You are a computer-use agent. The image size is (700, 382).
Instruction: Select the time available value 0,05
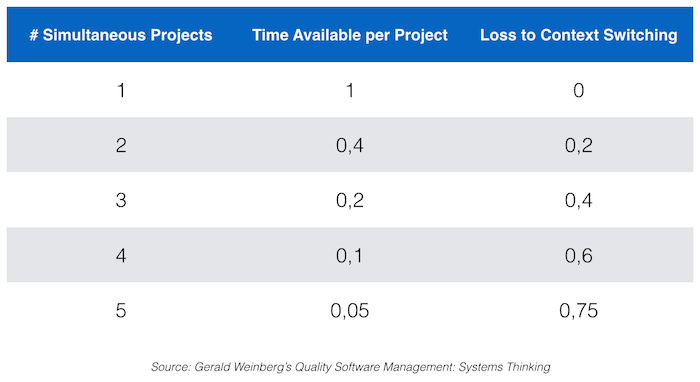350,311
